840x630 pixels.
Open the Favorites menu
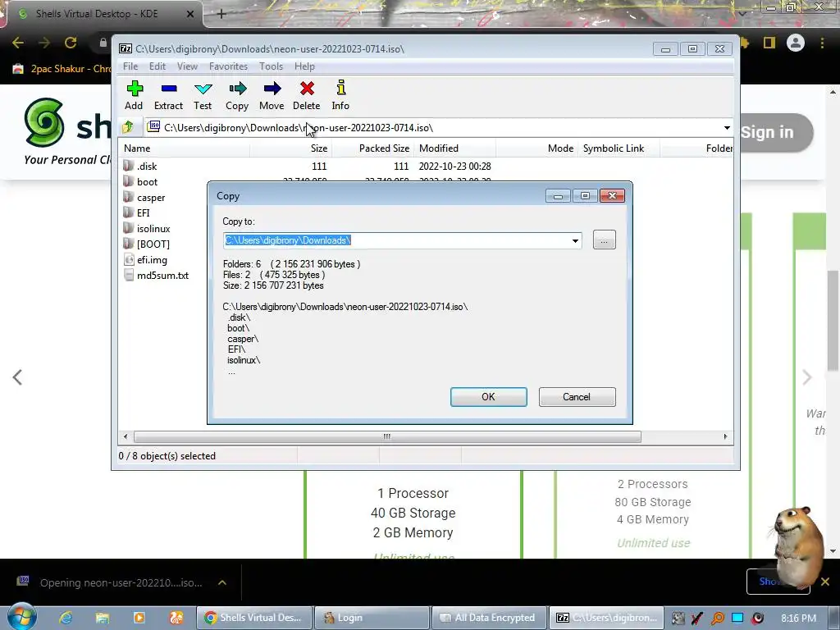(x=228, y=66)
